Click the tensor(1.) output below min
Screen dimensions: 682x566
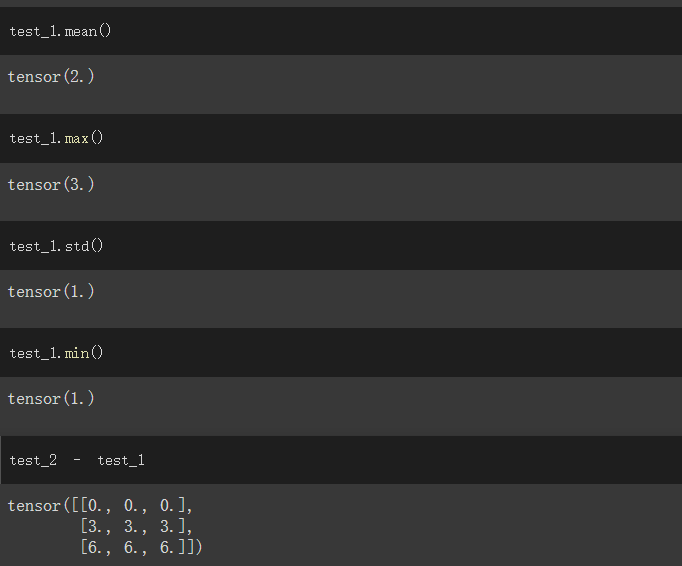(51, 399)
